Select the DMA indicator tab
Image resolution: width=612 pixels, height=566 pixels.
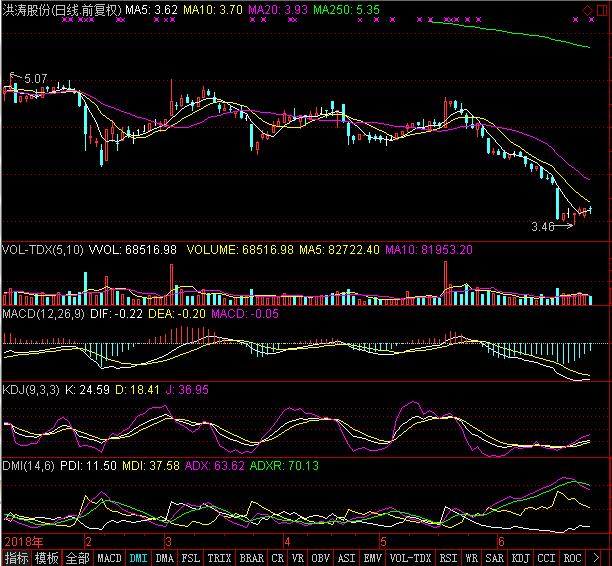[164, 558]
